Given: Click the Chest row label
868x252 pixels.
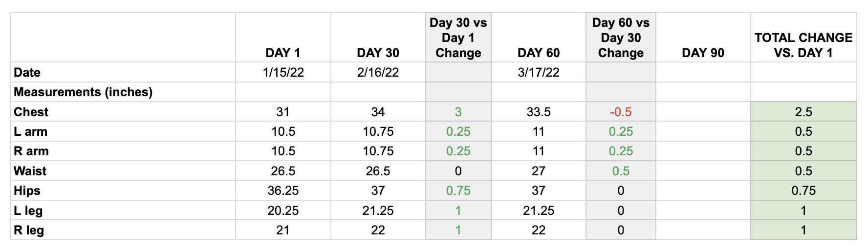Looking at the screenshot, I should pyautogui.click(x=123, y=112).
